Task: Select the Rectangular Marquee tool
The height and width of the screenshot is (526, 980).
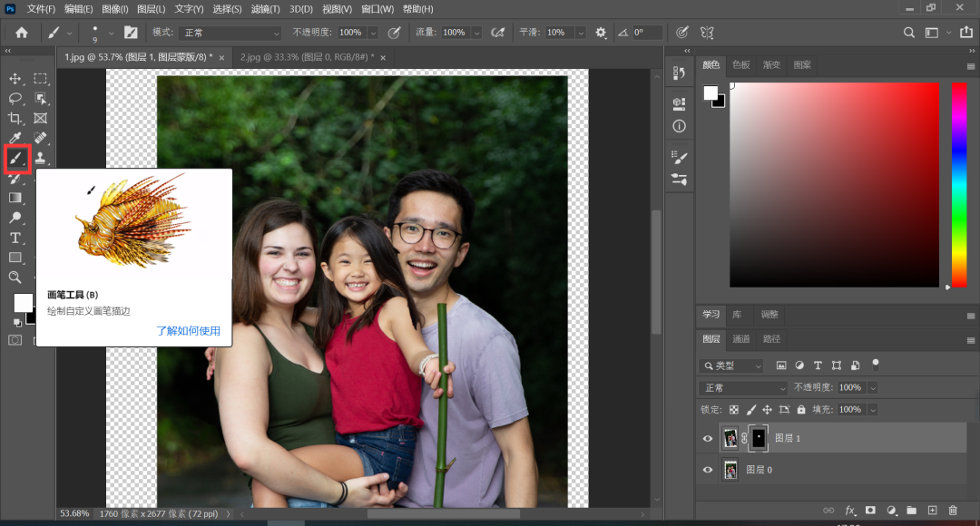Action: pos(41,79)
